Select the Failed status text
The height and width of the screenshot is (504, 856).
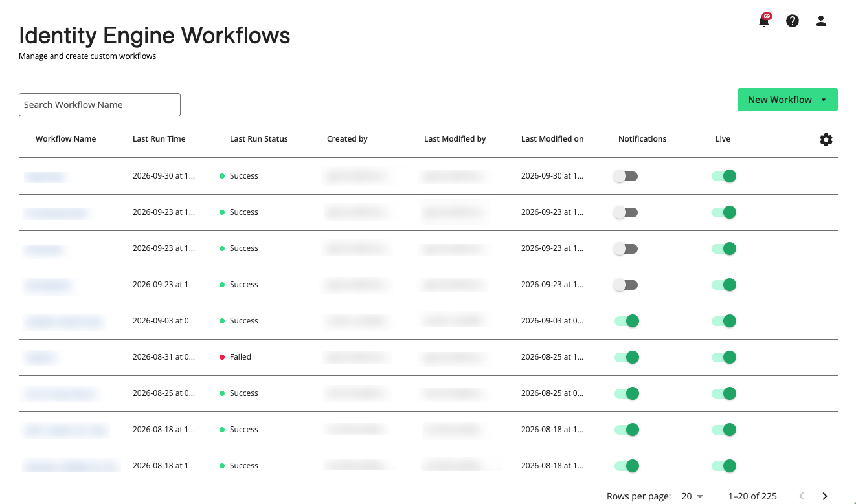[x=240, y=357]
